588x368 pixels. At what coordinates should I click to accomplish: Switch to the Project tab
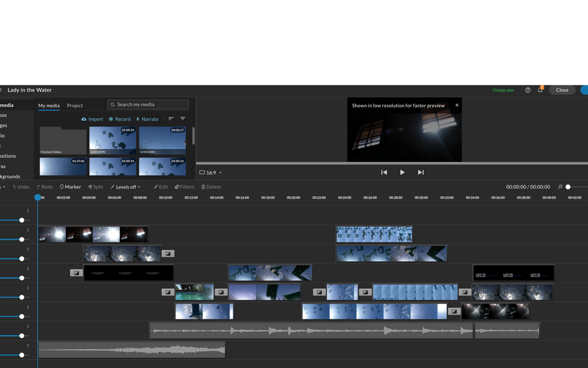click(75, 106)
